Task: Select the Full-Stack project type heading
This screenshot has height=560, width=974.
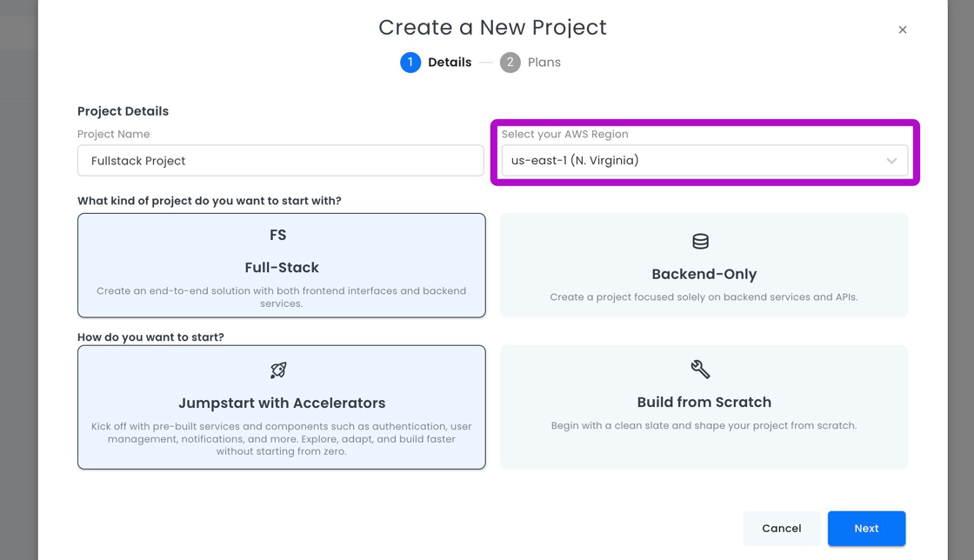Action: [x=282, y=268]
